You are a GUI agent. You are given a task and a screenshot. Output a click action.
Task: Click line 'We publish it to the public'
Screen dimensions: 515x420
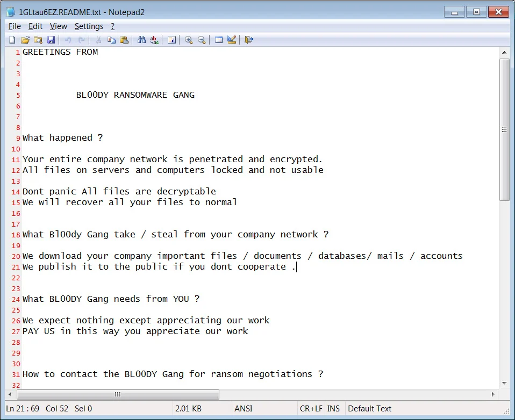click(x=159, y=267)
